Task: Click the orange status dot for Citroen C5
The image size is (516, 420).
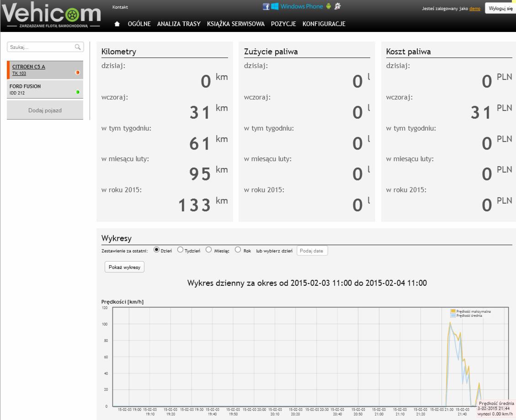Action: 78,72
